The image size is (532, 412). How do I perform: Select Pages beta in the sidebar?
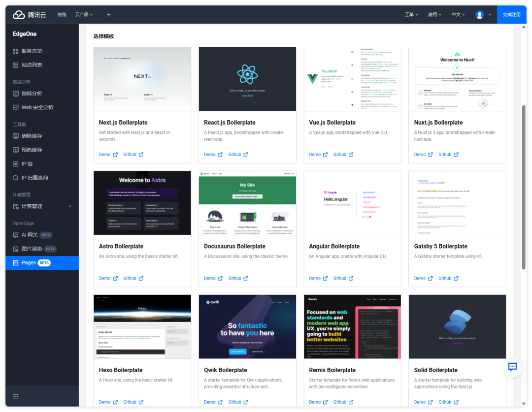click(42, 263)
